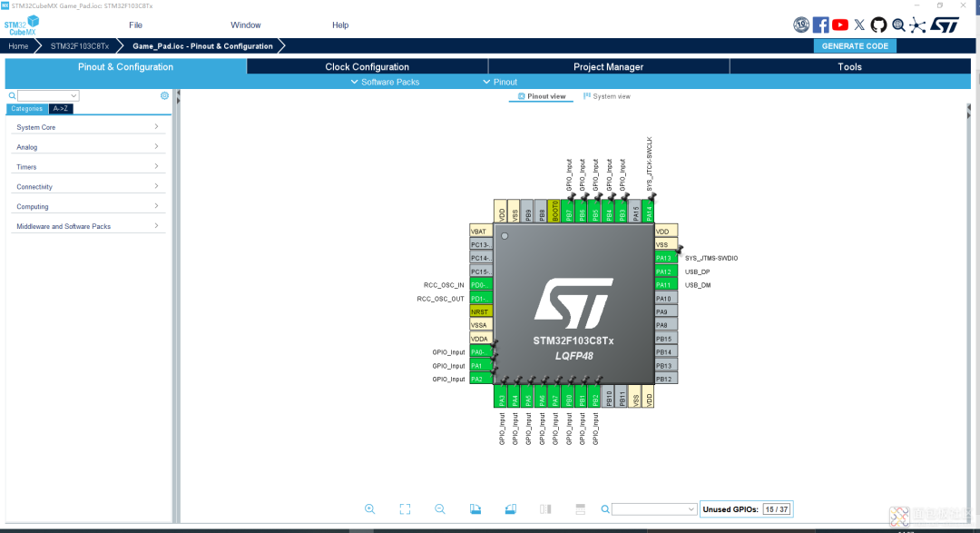This screenshot has height=533, width=980.
Task: Open the ST community network icon
Action: coord(917,25)
